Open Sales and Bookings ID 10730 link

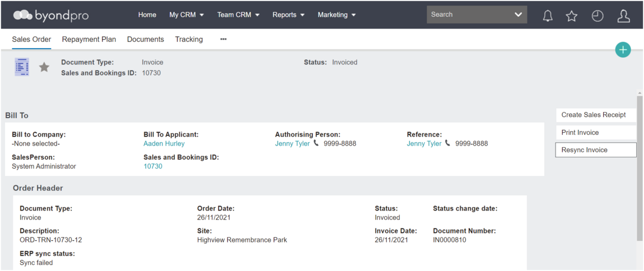coord(153,166)
